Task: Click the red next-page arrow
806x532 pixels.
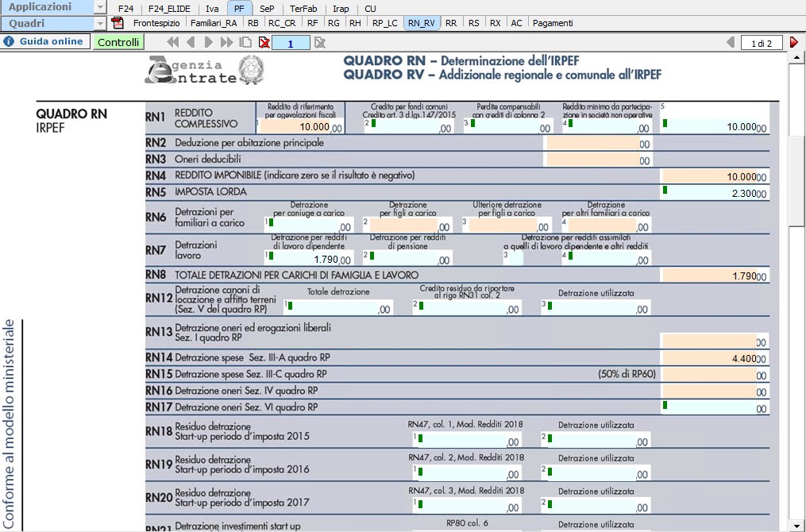Action: pos(794,42)
